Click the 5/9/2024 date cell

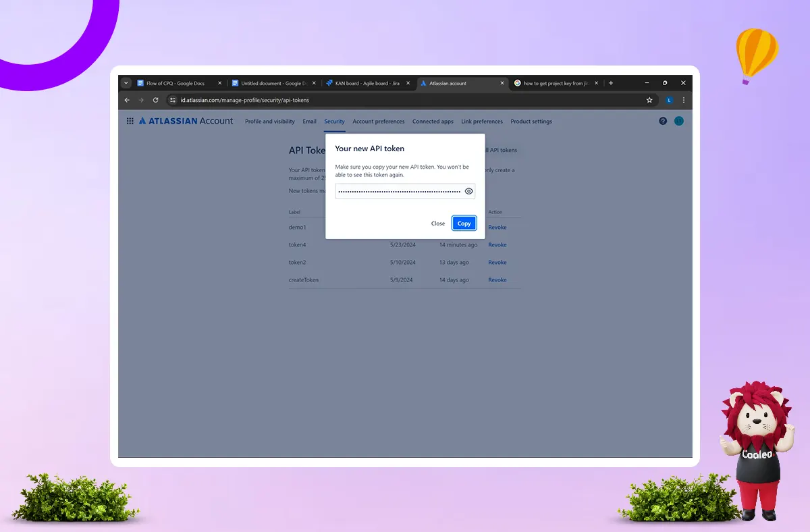tap(402, 280)
